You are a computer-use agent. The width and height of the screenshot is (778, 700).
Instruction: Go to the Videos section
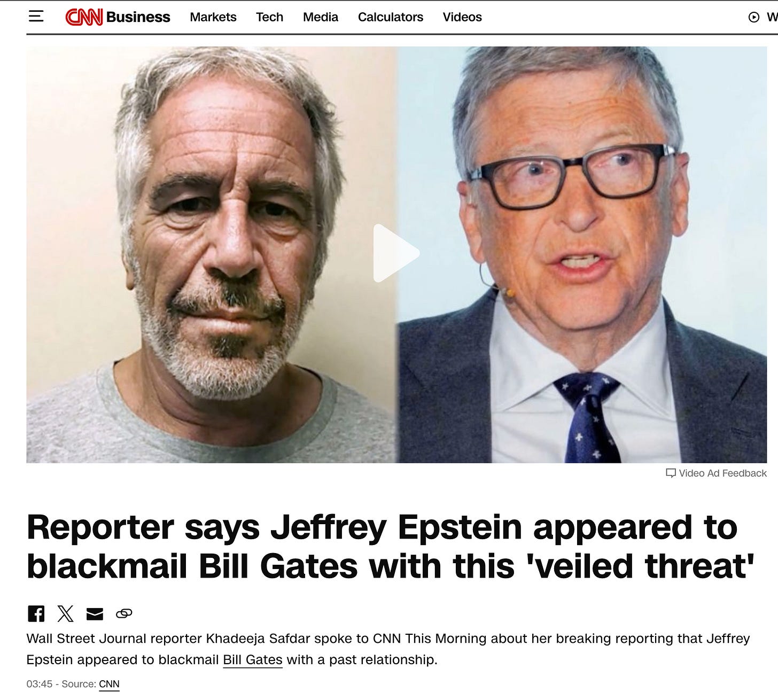click(462, 17)
